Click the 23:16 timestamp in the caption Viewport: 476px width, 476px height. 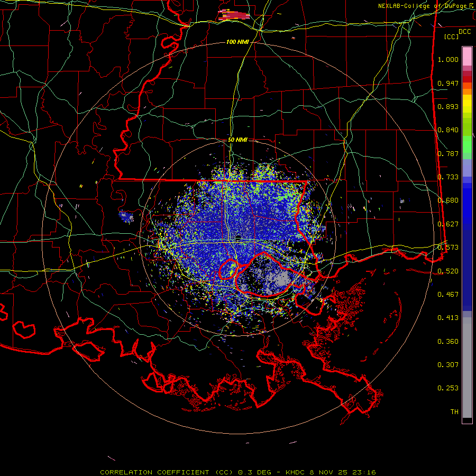[x=364, y=472]
